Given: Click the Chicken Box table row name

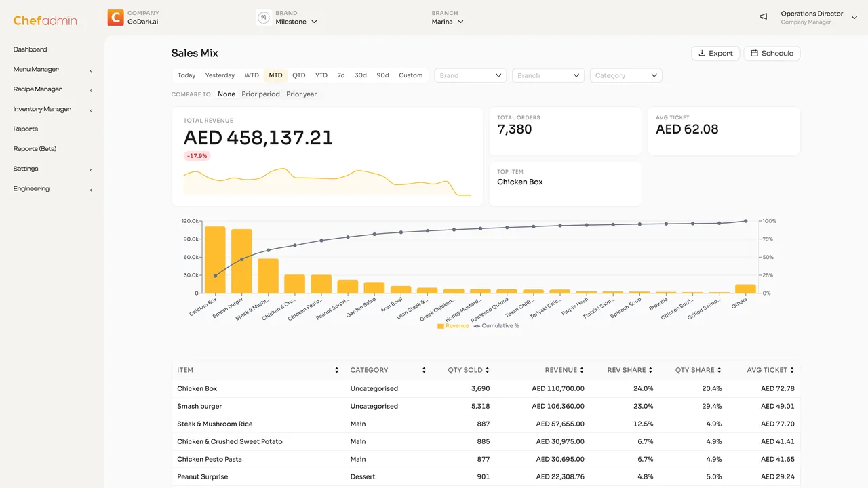Looking at the screenshot, I should [197, 388].
